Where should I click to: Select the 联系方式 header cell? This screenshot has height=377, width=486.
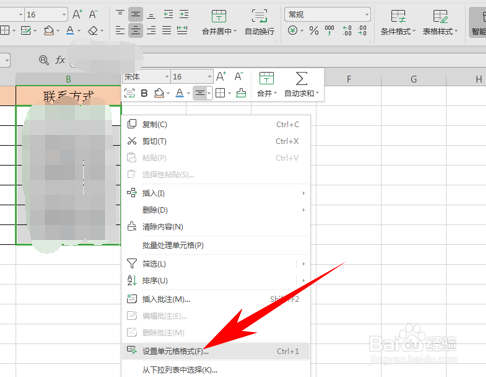tap(68, 95)
